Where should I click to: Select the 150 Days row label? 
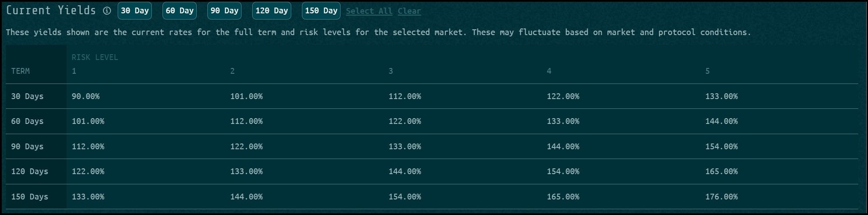click(29, 197)
